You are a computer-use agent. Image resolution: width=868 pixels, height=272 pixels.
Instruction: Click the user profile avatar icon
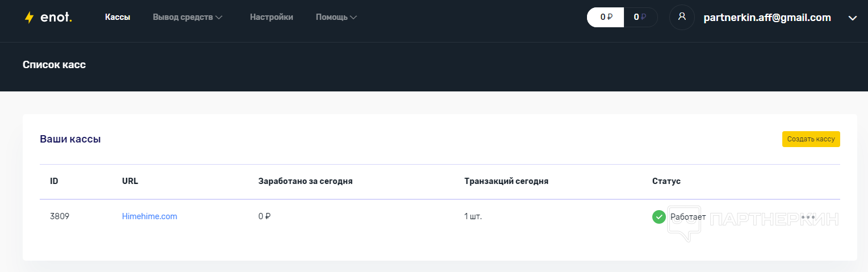click(x=682, y=18)
